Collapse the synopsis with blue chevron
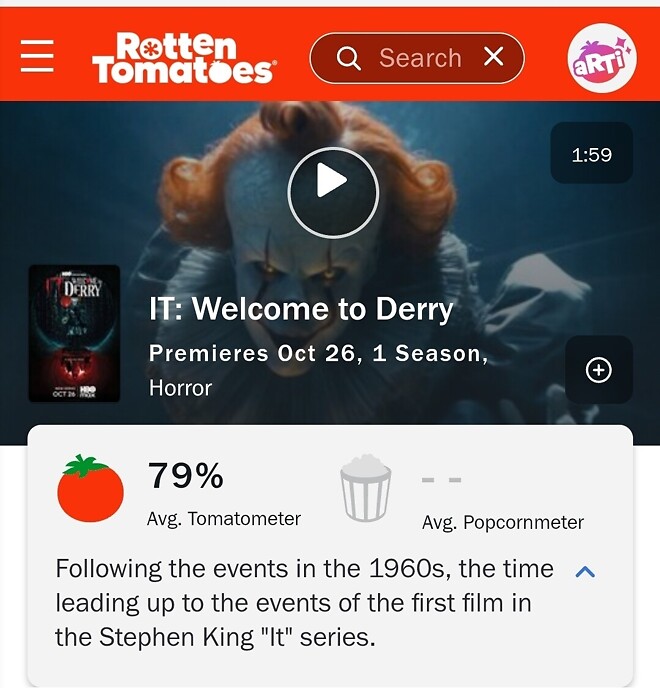The width and height of the screenshot is (660, 688). pos(585,571)
